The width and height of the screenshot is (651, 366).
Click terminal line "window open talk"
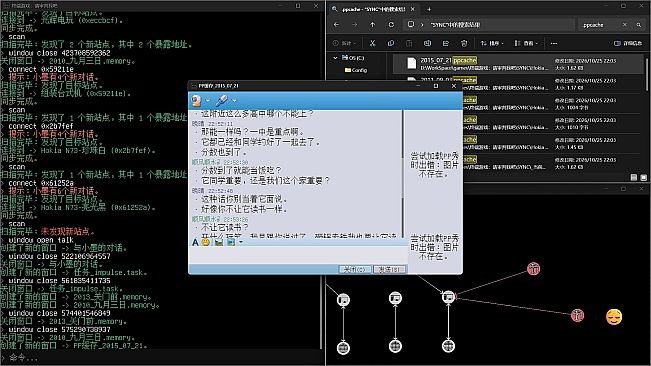[41, 240]
